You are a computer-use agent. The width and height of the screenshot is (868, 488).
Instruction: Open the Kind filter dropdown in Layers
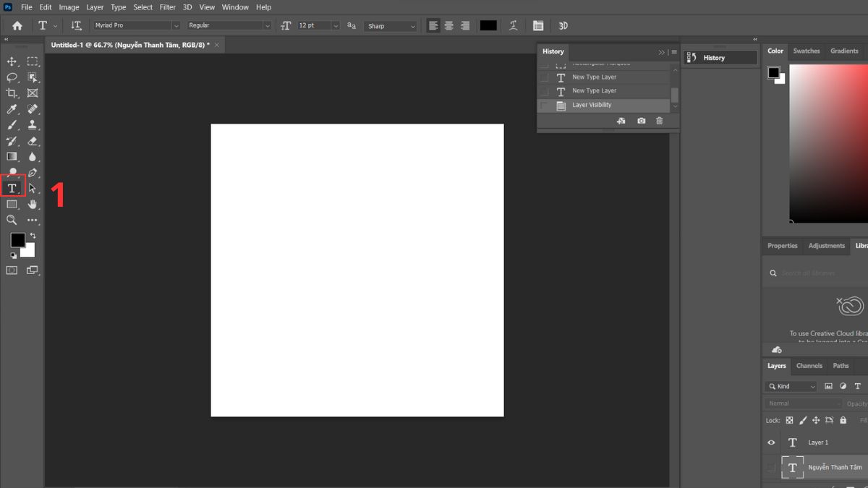791,386
